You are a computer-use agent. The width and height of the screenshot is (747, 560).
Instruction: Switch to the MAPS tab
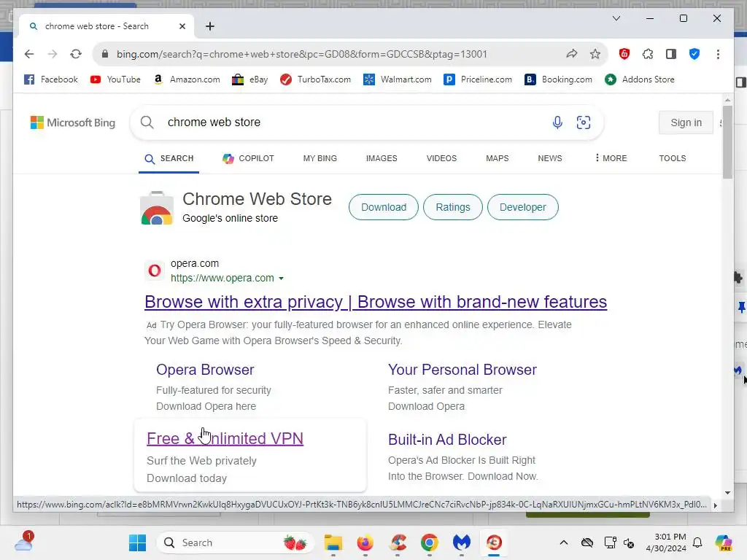click(498, 158)
